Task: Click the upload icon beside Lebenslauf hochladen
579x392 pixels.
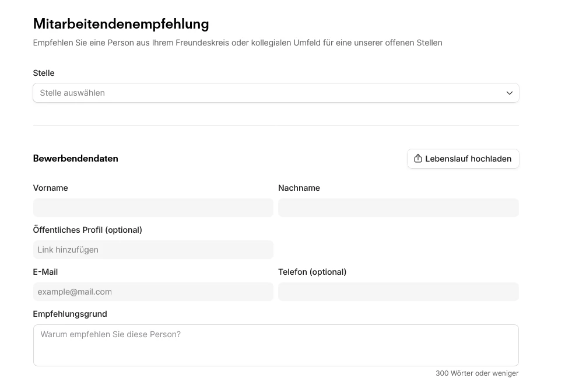Action: point(418,159)
